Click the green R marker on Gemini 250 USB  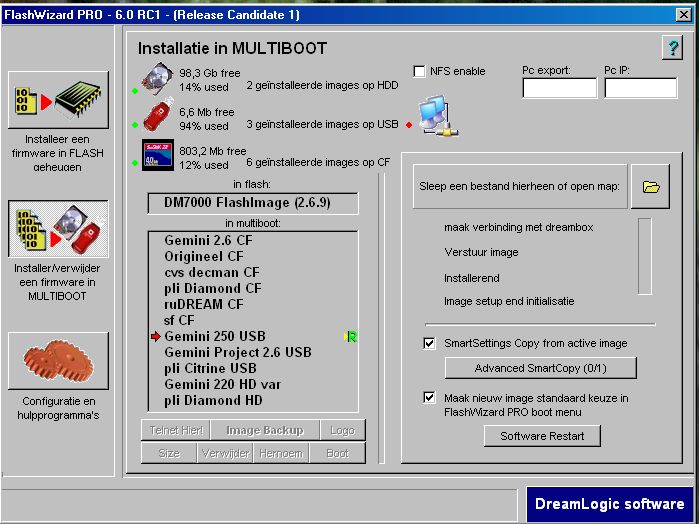351,337
